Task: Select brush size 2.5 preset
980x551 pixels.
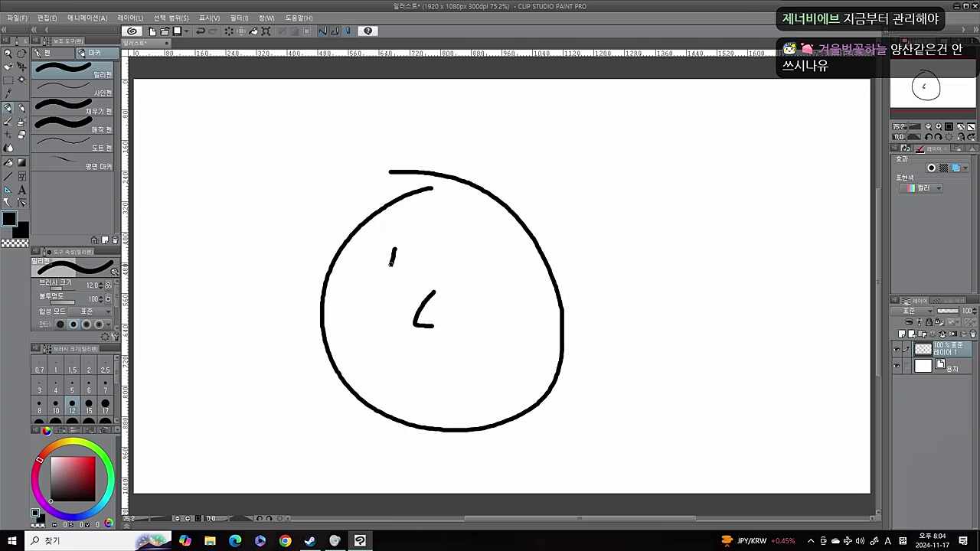Action: [106, 366]
